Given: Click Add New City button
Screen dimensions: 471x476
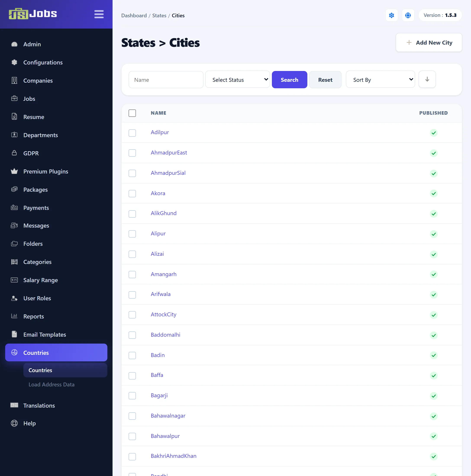Looking at the screenshot, I should [x=429, y=42].
